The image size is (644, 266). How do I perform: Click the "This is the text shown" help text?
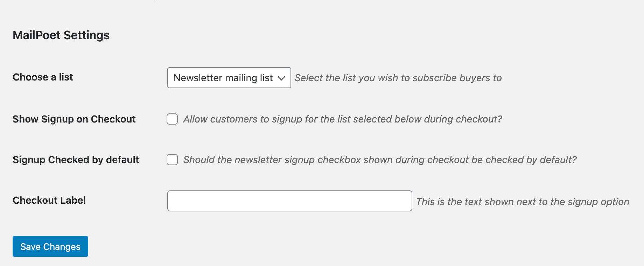click(x=522, y=202)
